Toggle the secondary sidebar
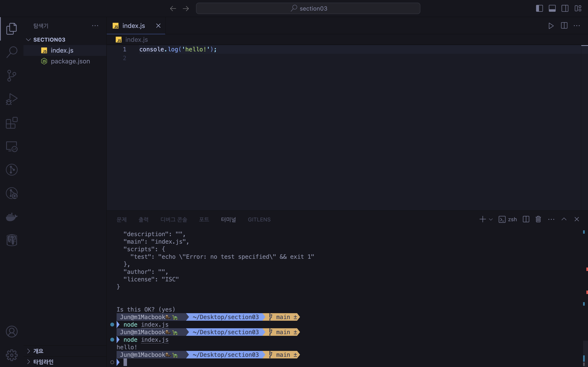 pyautogui.click(x=565, y=8)
